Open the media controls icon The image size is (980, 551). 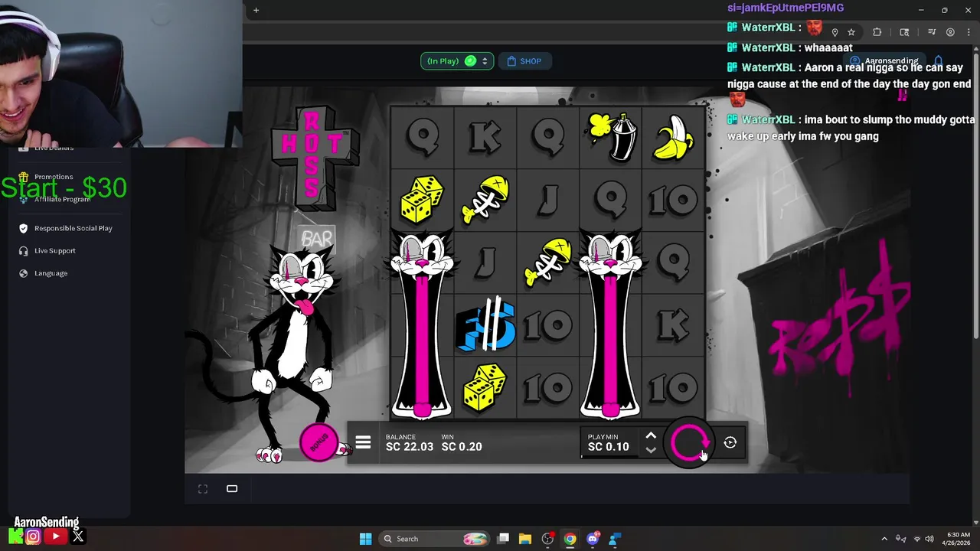[932, 32]
